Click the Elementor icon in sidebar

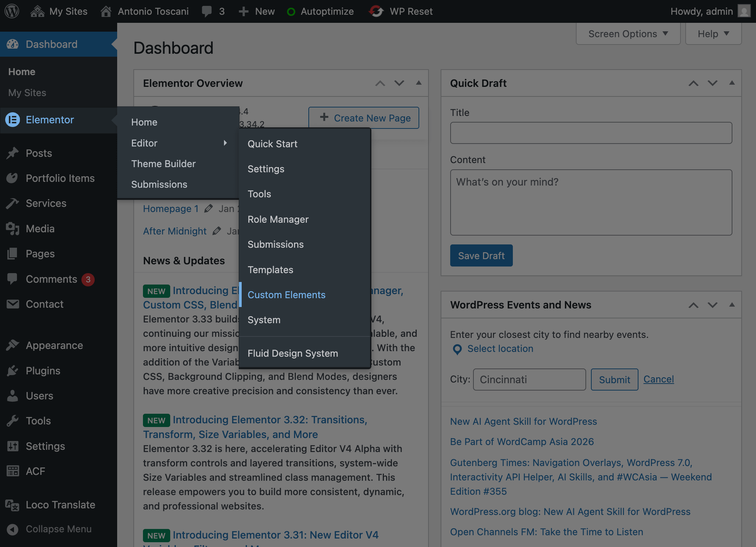click(x=13, y=120)
